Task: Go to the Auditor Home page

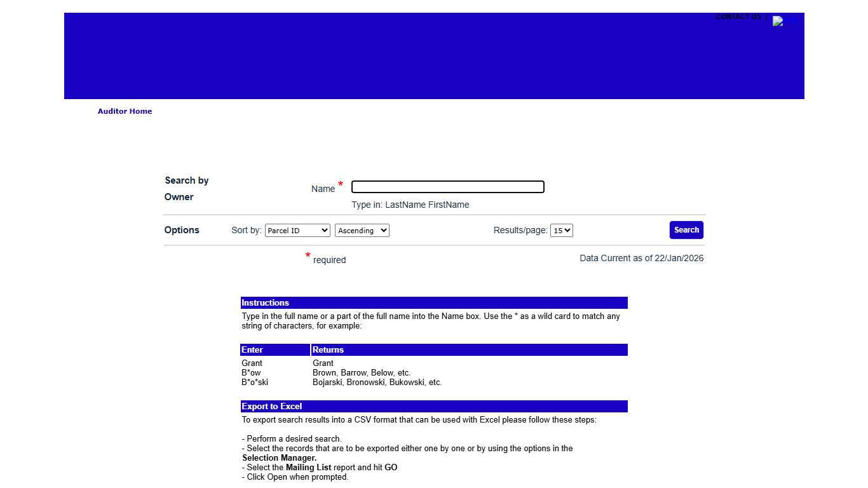Action: [x=125, y=111]
